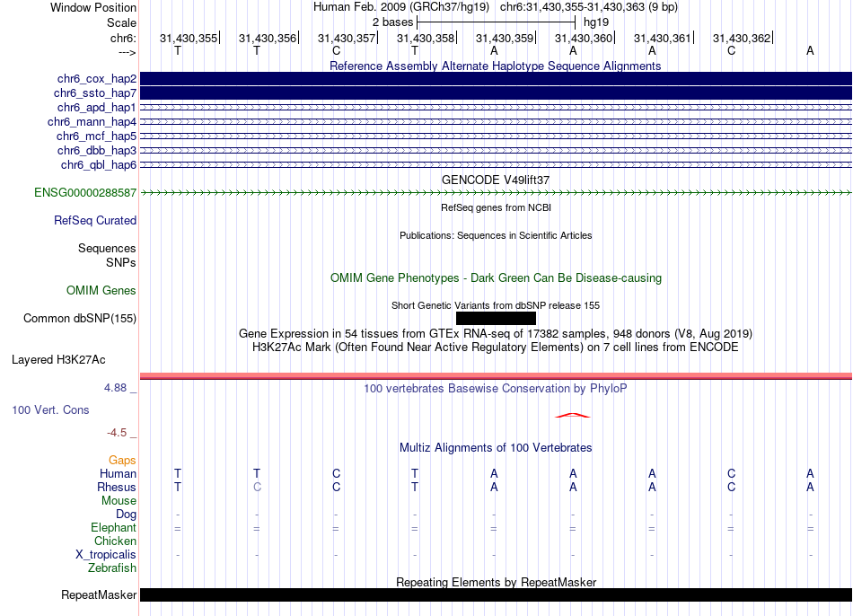Click the Sequences SNPs track label
The height and width of the screenshot is (616, 853).
point(107,255)
